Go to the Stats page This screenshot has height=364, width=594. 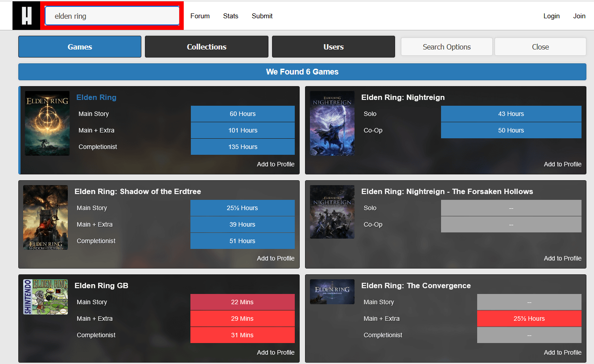tap(231, 16)
